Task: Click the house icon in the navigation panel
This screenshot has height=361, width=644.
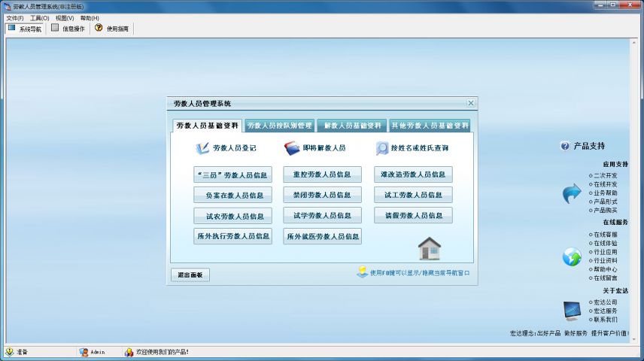Action: (x=429, y=247)
